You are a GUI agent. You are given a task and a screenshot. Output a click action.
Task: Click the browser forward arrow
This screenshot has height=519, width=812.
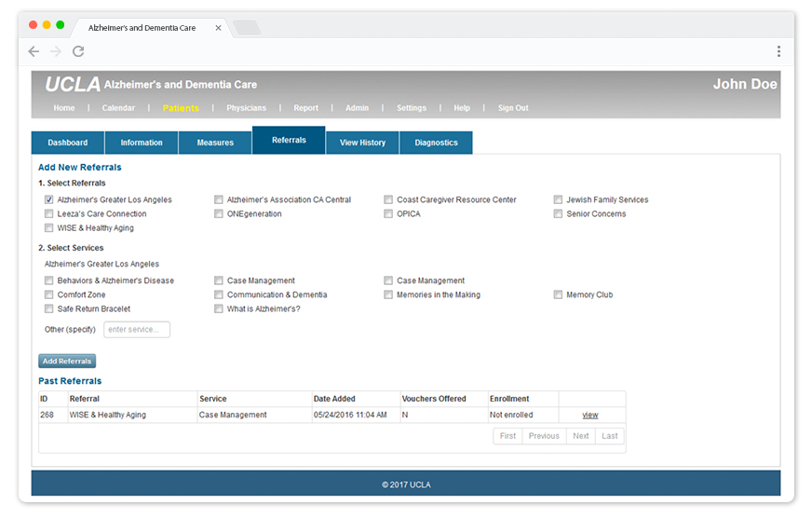click(x=56, y=51)
